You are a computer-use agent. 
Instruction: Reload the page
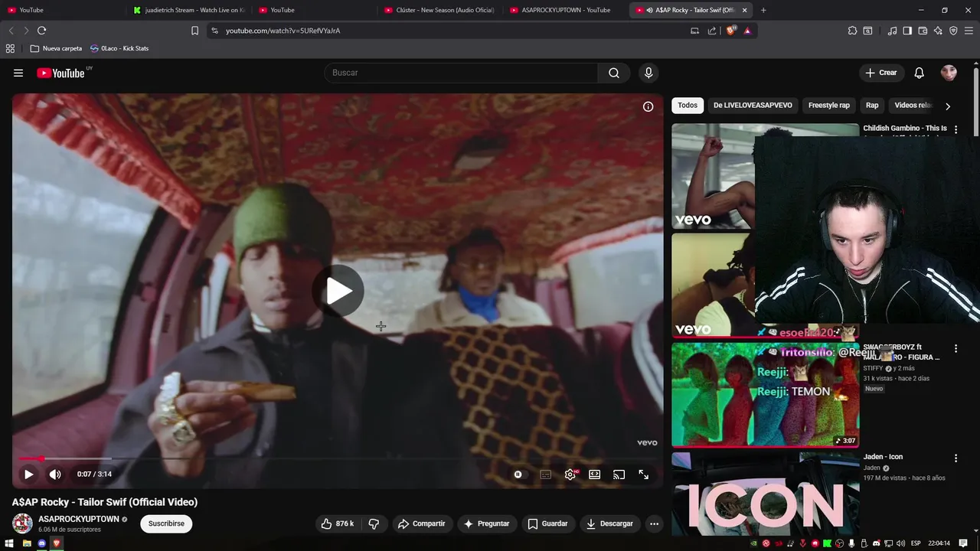(x=41, y=31)
